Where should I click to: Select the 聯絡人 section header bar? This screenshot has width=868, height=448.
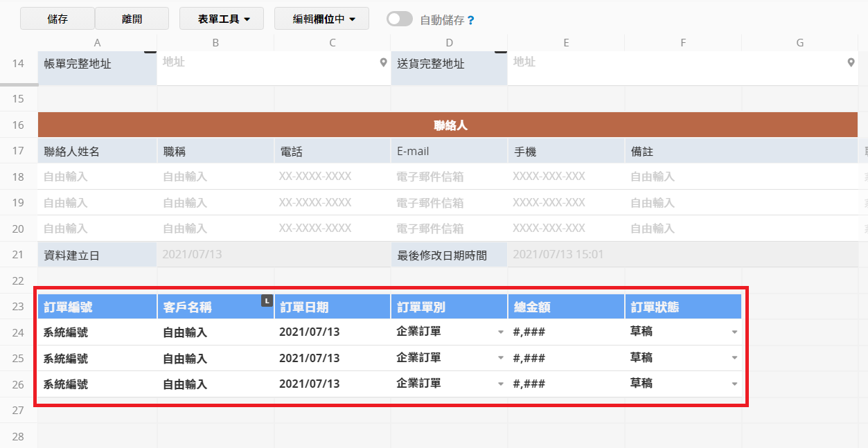[451, 125]
